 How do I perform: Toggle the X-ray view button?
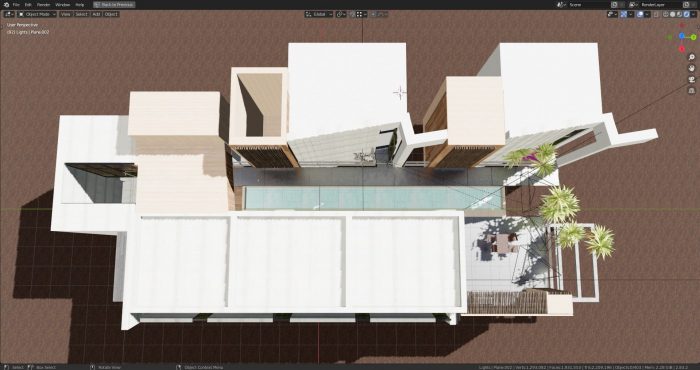[x=656, y=14]
